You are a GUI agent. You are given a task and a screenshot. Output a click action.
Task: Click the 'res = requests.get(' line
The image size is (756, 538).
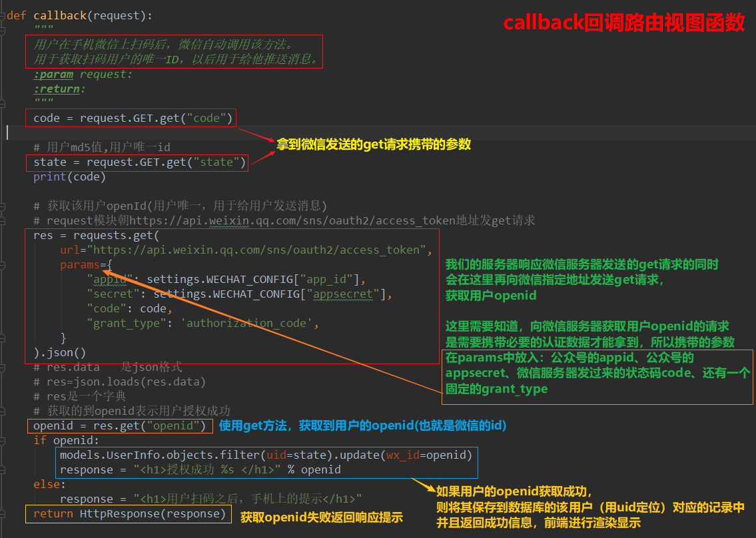96,235
